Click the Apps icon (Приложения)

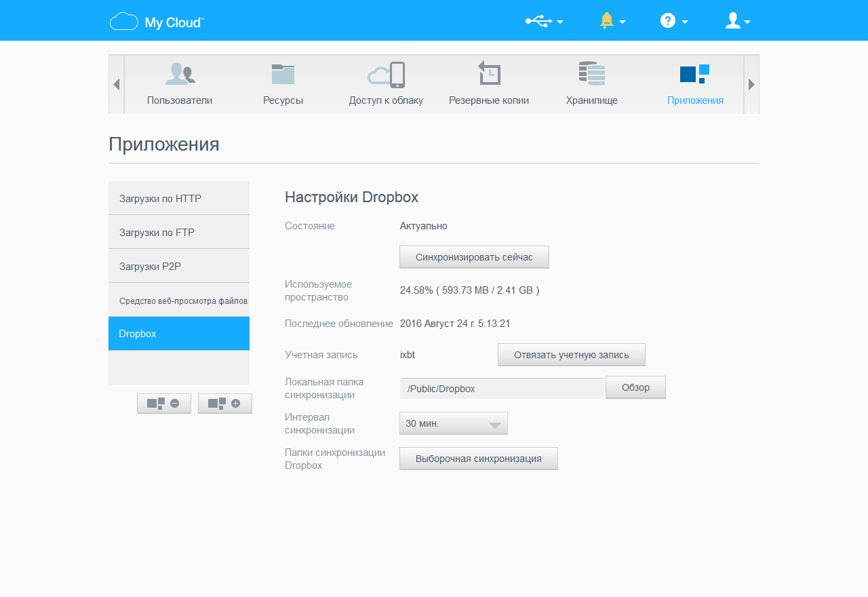click(695, 73)
